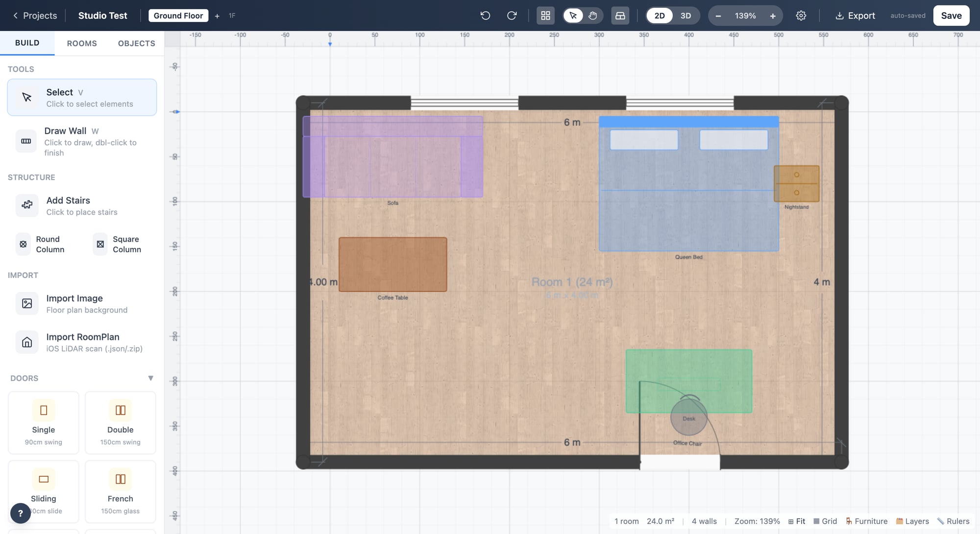Screen dimensions: 980x534
Task: Add a Square Column
Action: point(121,244)
